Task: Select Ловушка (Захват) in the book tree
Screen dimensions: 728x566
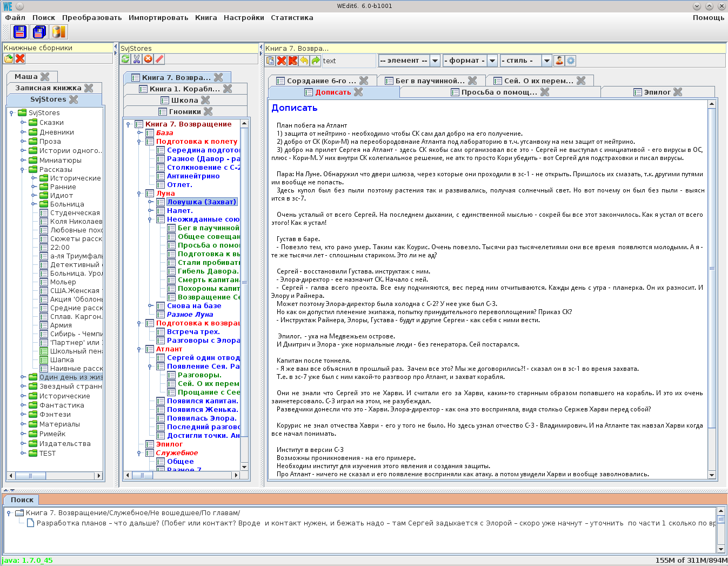Action: tap(202, 202)
